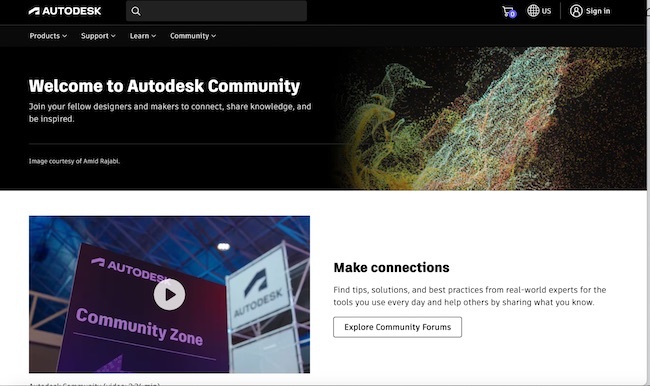Expand the Community menu
650x386 pixels.
pyautogui.click(x=193, y=36)
